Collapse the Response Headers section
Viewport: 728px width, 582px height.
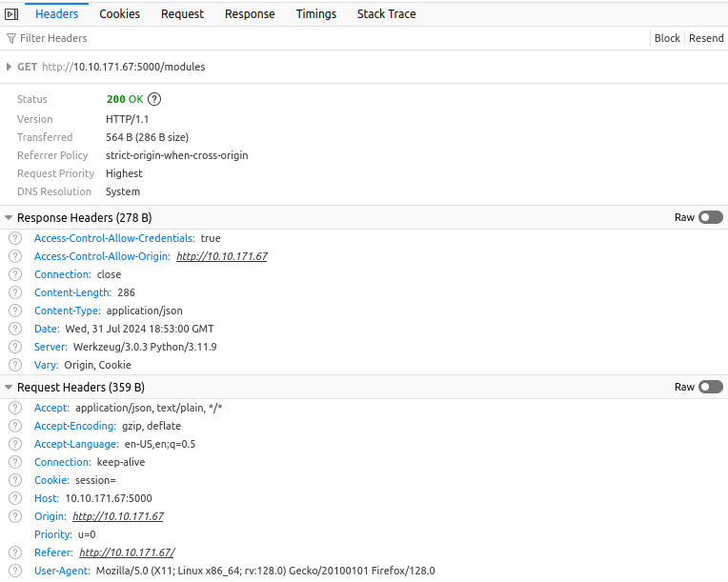(x=9, y=218)
